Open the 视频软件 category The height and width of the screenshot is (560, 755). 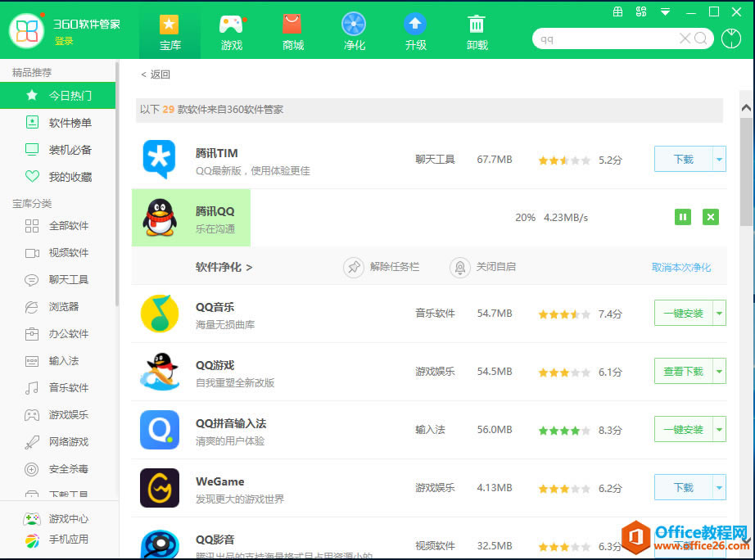tap(58, 253)
